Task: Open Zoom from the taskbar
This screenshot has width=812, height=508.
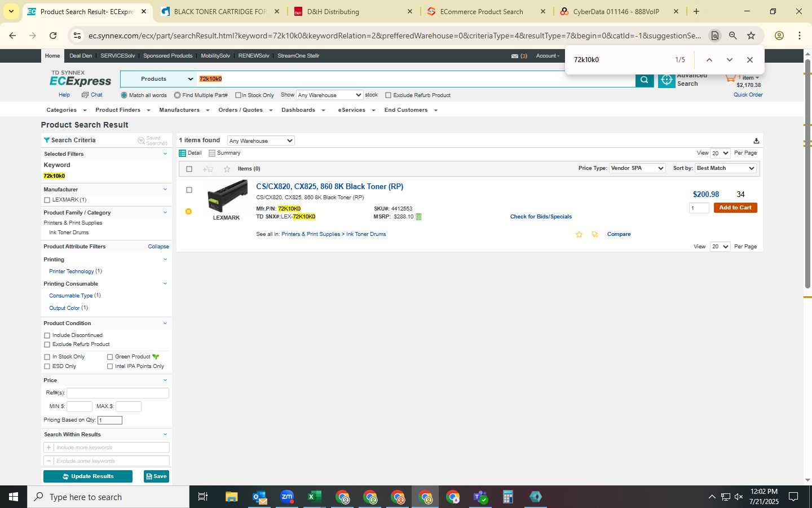Action: coord(287,497)
